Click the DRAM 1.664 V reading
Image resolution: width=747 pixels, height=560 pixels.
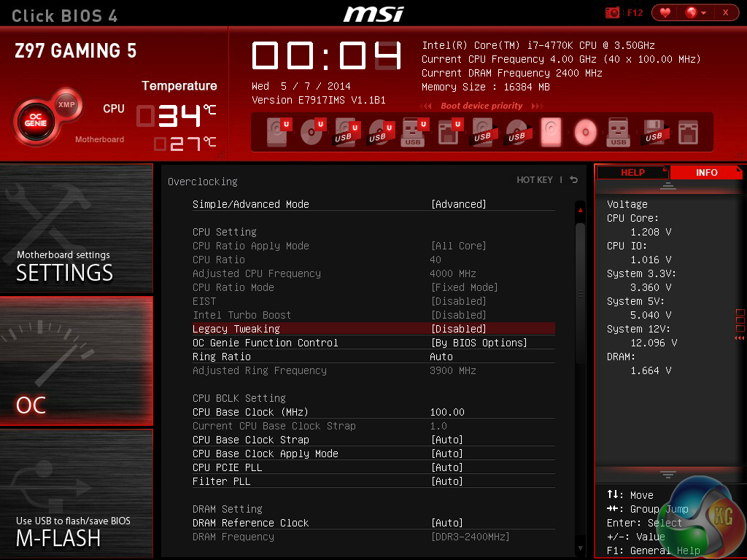coord(651,370)
